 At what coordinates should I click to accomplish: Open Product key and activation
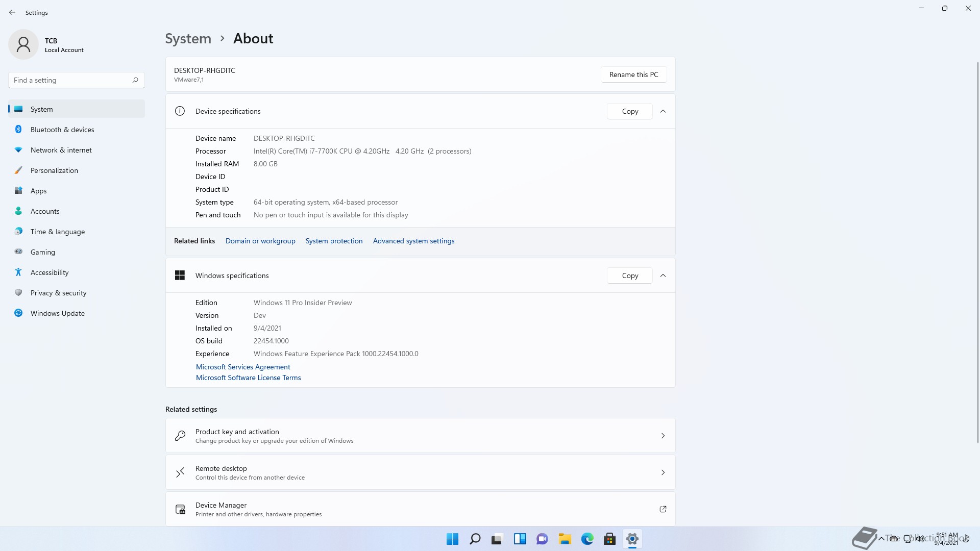(x=420, y=436)
